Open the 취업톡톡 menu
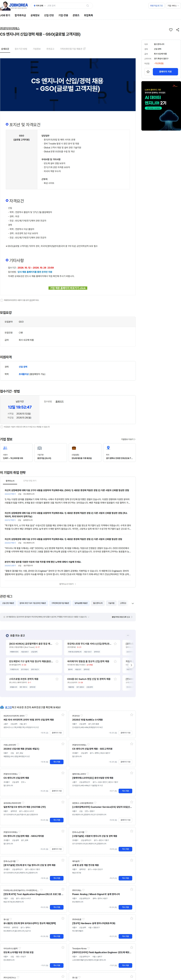 click(x=88, y=15)
